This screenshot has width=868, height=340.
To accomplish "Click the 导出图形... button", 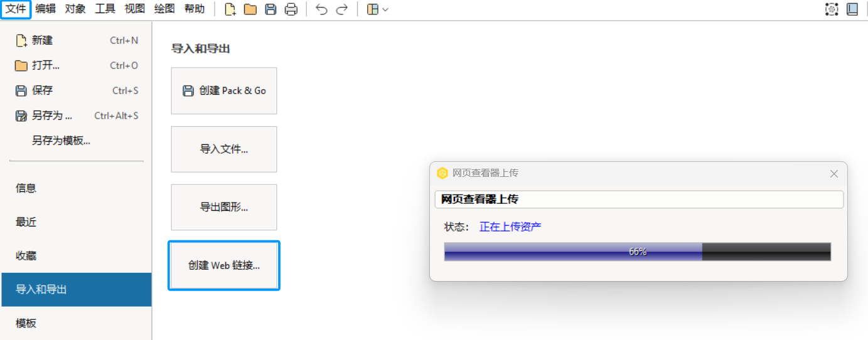I will [x=224, y=207].
